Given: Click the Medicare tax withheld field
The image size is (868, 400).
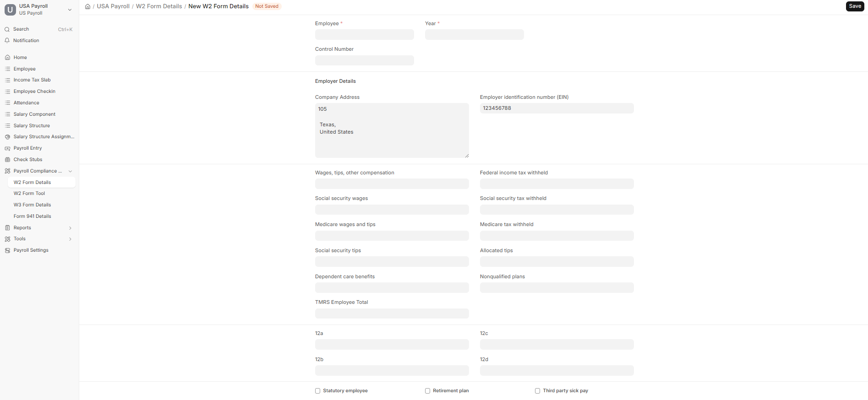Looking at the screenshot, I should point(557,236).
